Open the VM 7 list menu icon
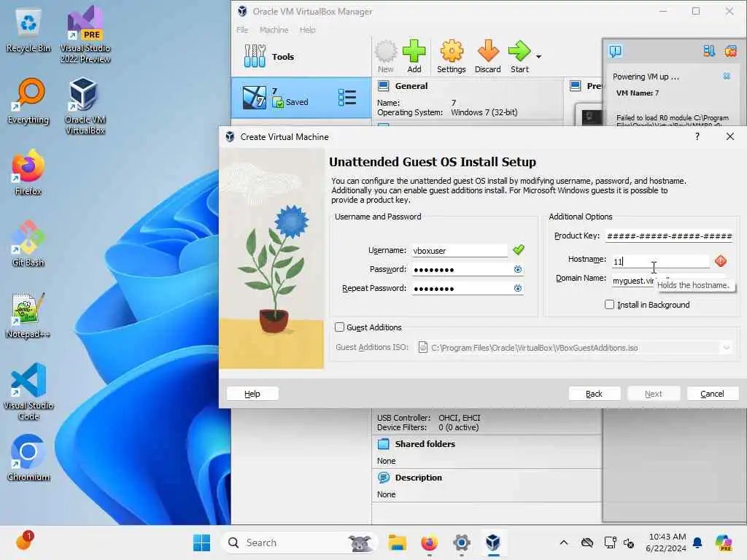747x560 pixels. tap(347, 97)
